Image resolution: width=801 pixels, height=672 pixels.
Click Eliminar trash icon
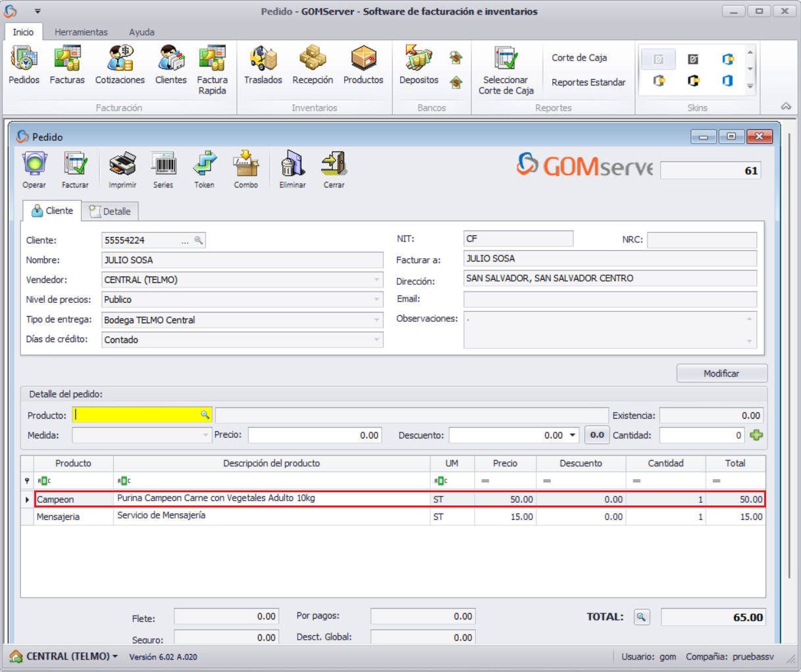coord(292,170)
